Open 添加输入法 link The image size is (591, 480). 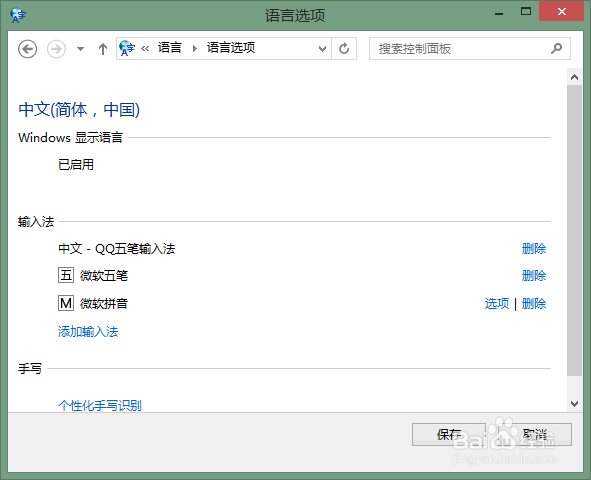pyautogui.click(x=88, y=332)
